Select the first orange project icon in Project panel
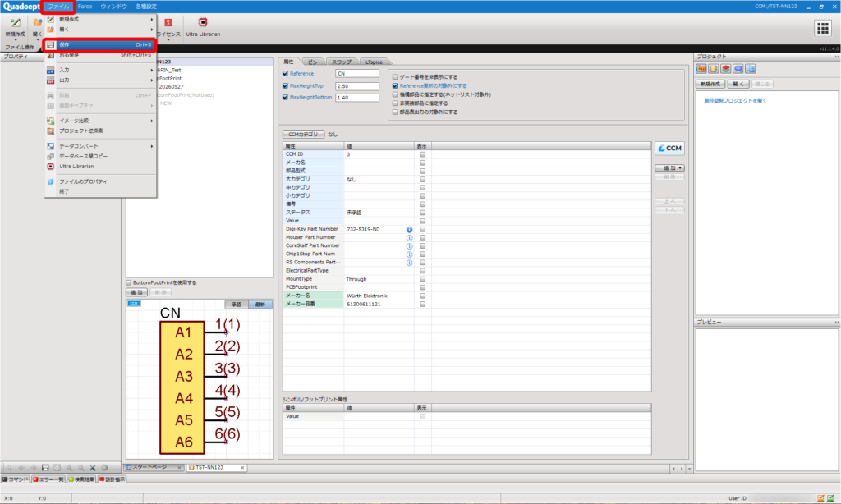 pos(701,69)
